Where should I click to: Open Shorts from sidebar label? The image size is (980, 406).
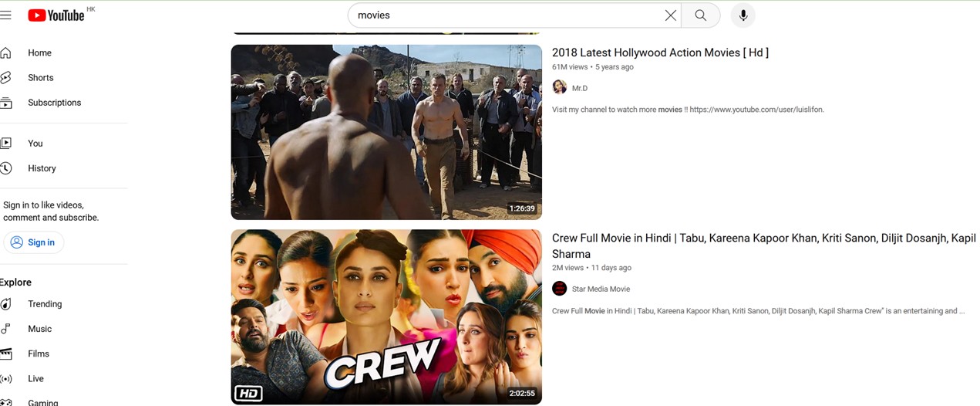click(x=41, y=78)
